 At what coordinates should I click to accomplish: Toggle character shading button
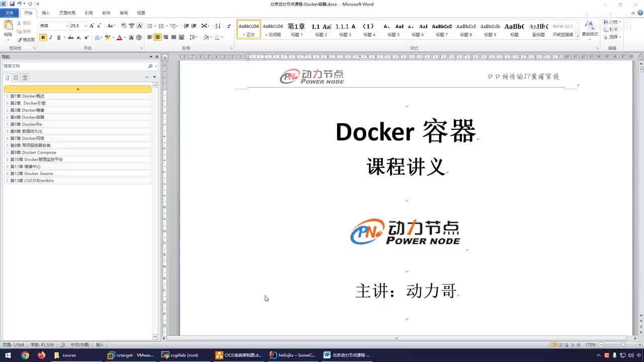coord(131,37)
